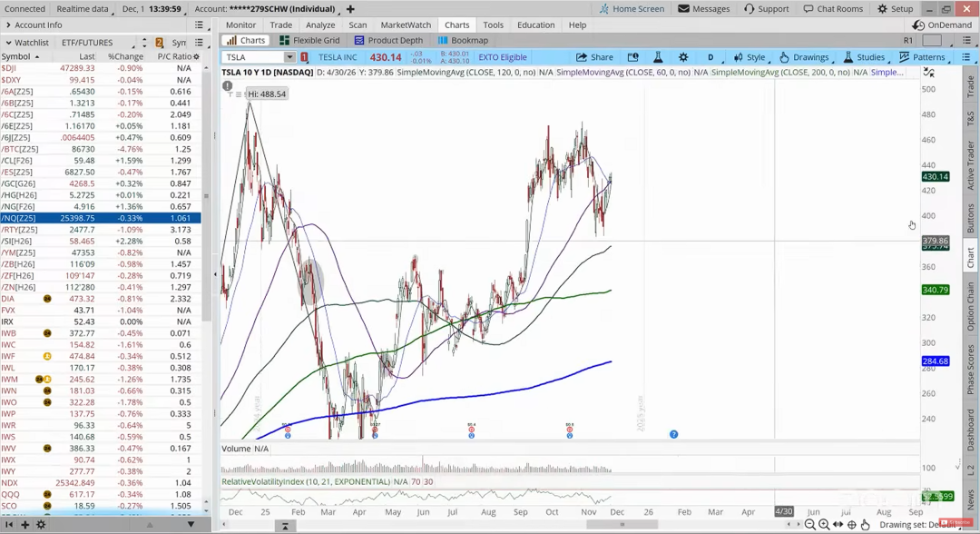Open the Studies menu
Image resolution: width=980 pixels, height=534 pixels.
click(x=865, y=57)
